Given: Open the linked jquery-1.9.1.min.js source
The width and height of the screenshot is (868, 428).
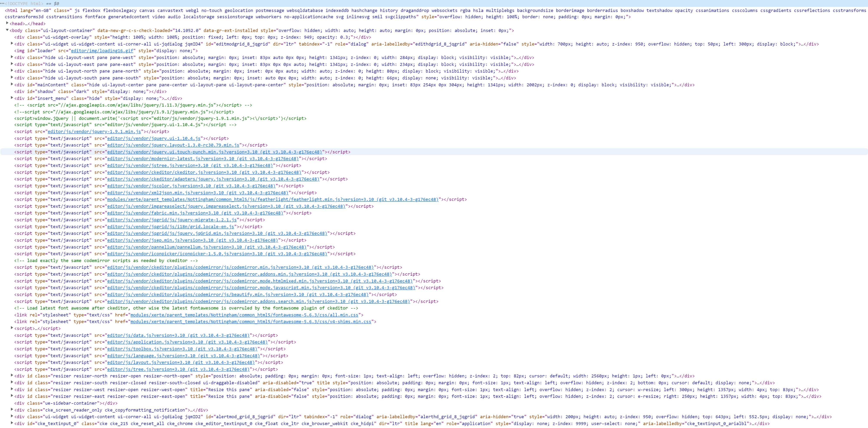Looking at the screenshot, I should pyautogui.click(x=94, y=132).
